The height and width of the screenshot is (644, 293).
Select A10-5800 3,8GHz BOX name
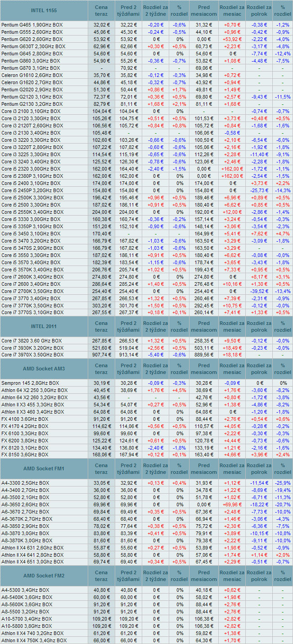coord(27,626)
